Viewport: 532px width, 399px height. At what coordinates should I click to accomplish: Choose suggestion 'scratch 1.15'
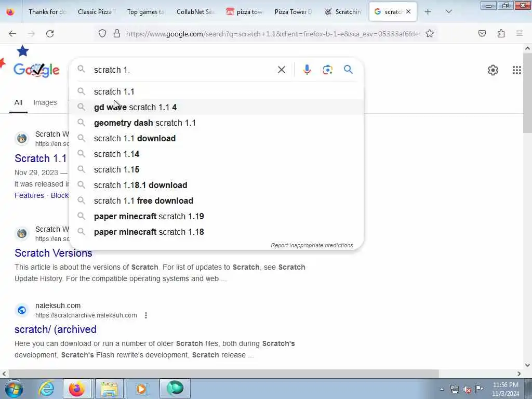[217, 170]
